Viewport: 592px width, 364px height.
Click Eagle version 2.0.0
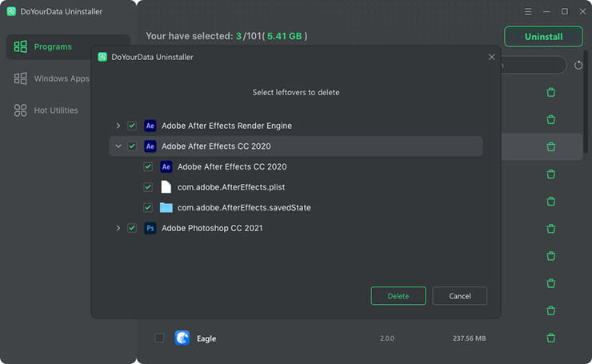coord(387,338)
